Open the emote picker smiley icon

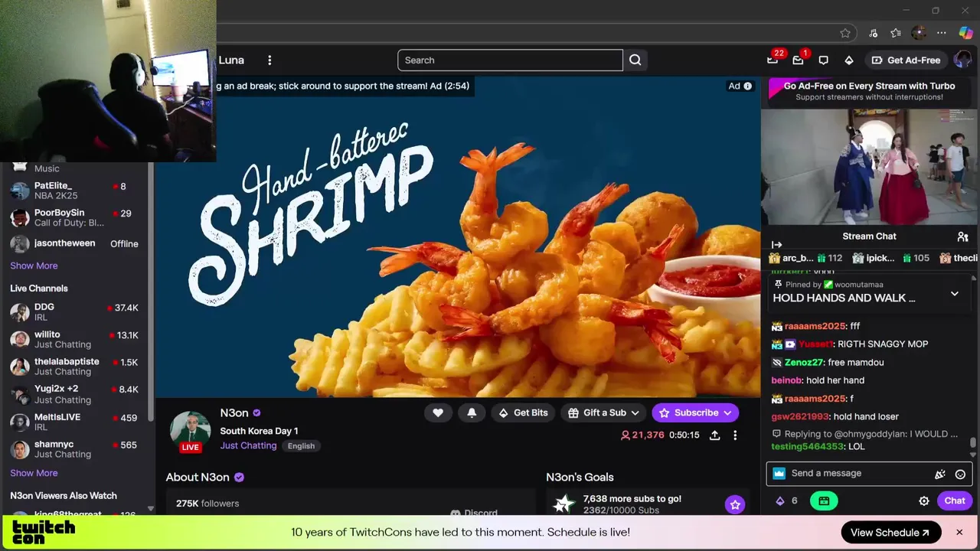(x=960, y=474)
